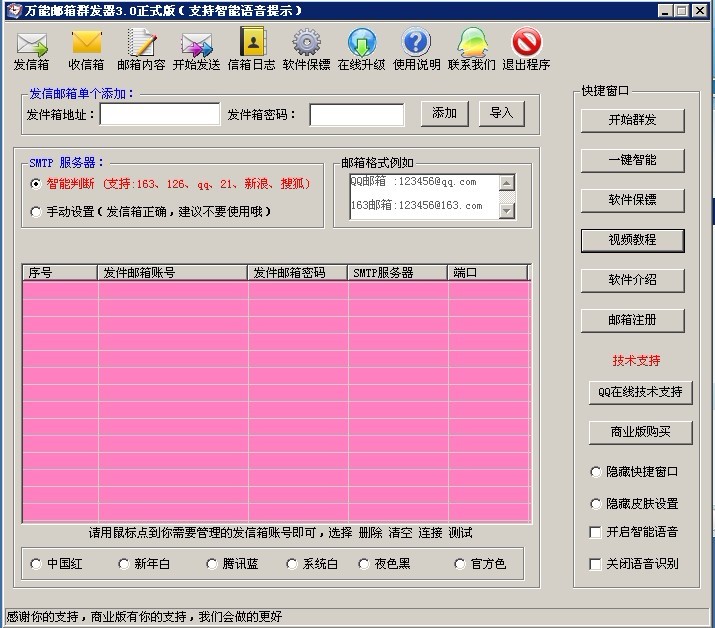Click the 添加 button

tap(445, 114)
